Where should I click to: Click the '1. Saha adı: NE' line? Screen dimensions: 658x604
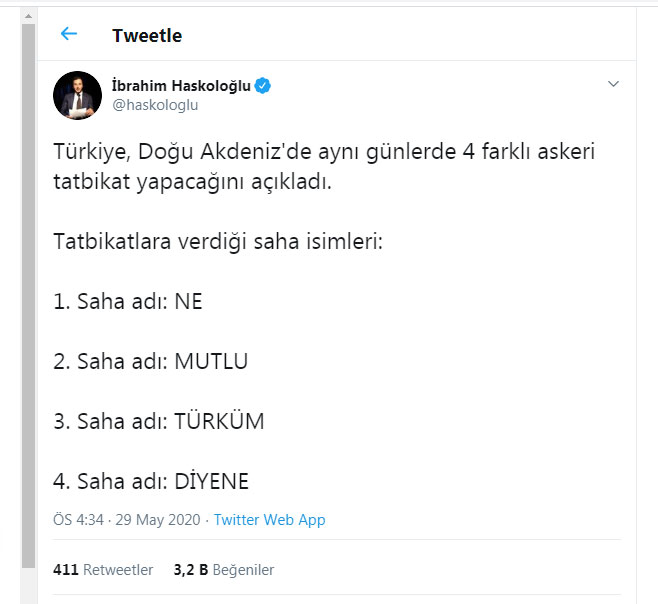[127, 302]
